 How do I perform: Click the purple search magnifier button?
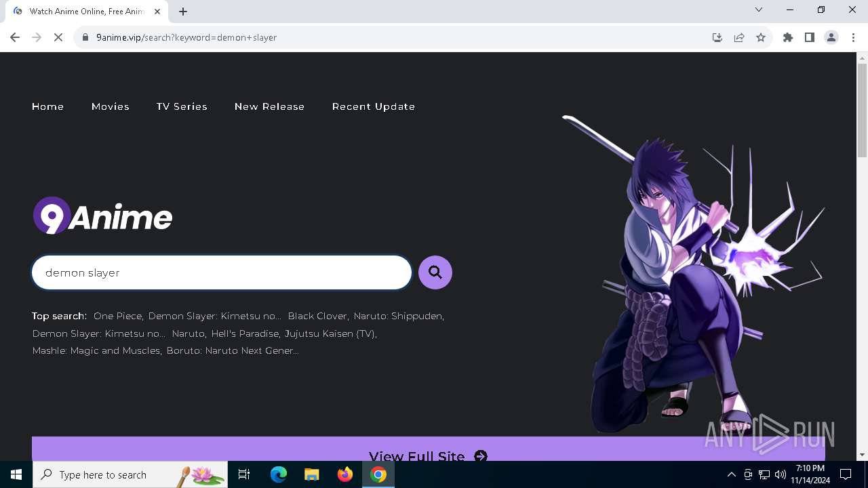tap(435, 272)
